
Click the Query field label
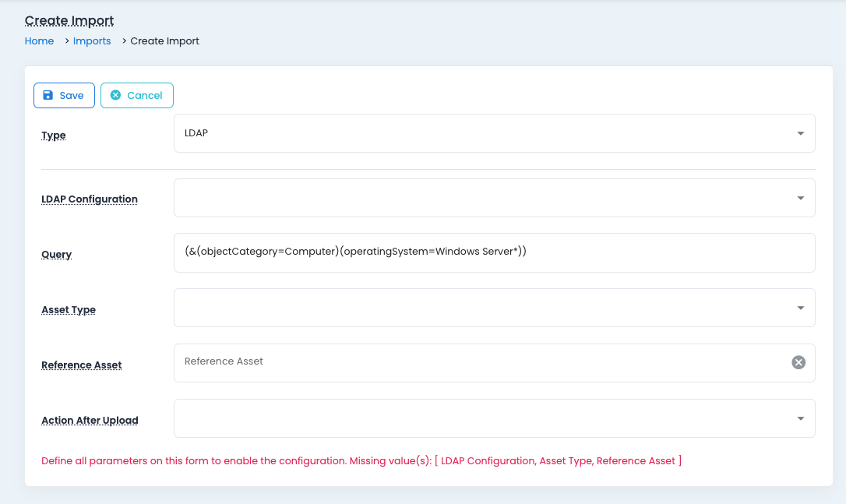(57, 255)
